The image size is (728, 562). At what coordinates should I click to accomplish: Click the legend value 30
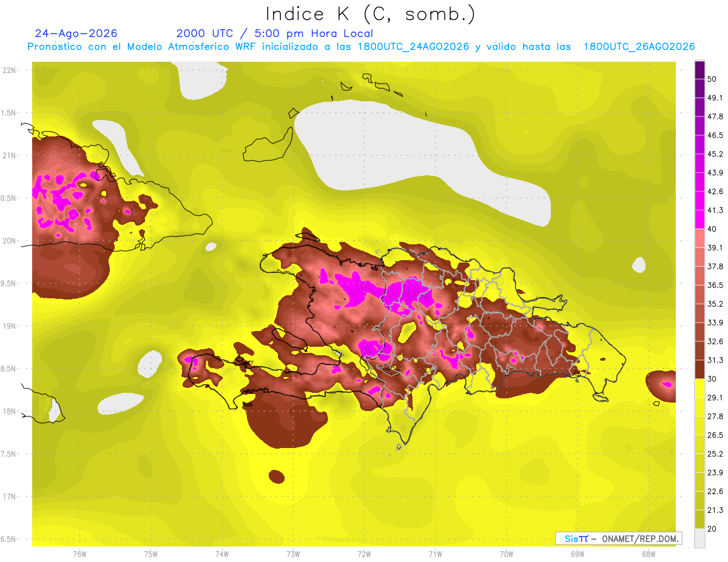713,379
